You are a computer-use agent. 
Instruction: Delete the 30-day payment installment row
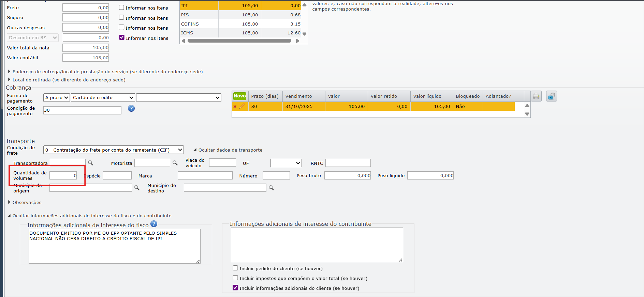click(x=235, y=107)
